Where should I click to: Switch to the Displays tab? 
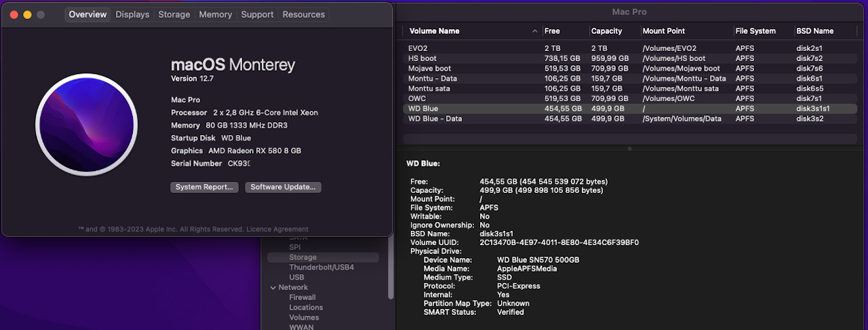pos(132,14)
